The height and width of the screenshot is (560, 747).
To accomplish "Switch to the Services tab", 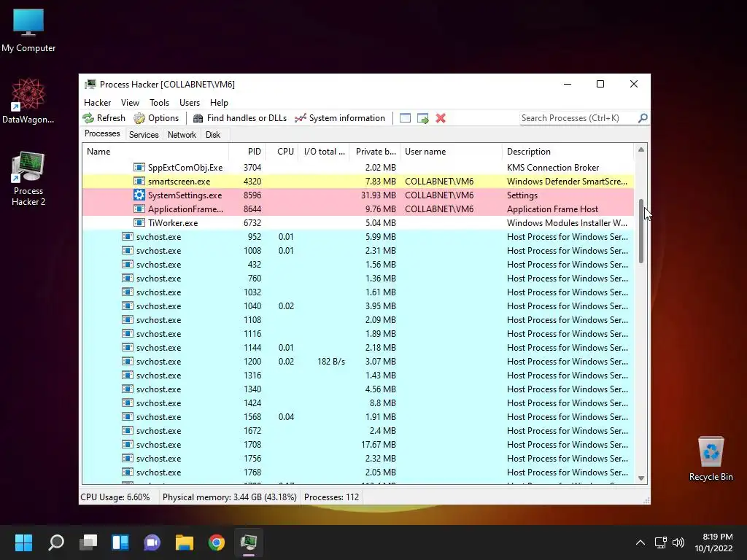I will point(144,135).
